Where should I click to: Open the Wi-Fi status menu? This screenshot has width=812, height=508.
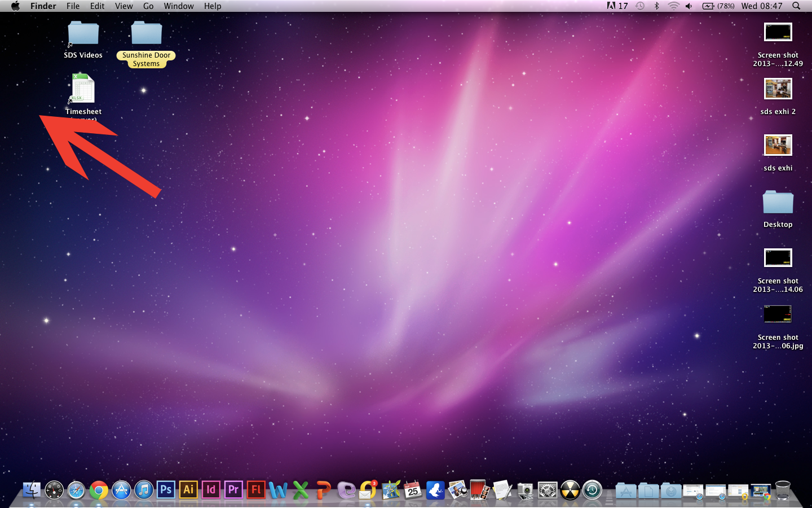pyautogui.click(x=673, y=6)
